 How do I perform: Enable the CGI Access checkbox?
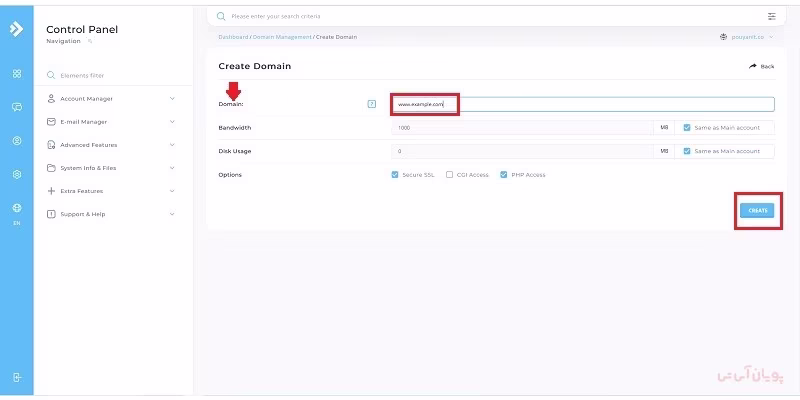(450, 175)
